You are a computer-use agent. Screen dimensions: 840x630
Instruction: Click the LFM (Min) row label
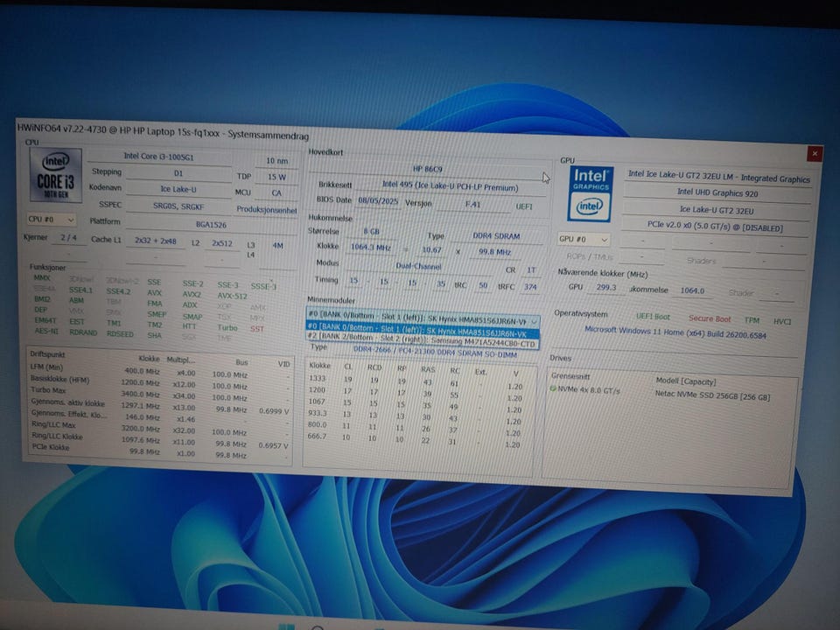46,367
